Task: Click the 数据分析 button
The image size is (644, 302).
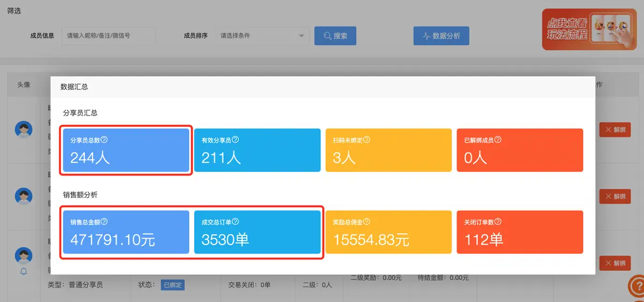Action: click(x=441, y=36)
